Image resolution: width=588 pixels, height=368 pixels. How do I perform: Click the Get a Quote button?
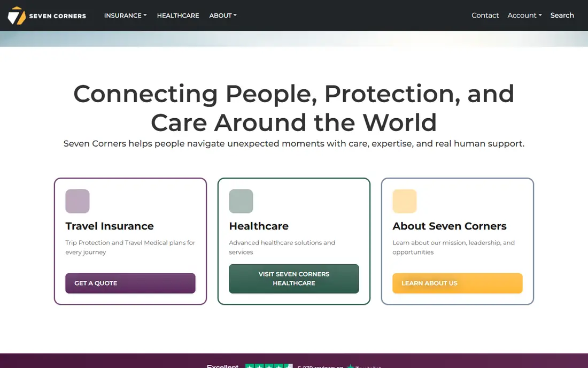click(x=130, y=283)
